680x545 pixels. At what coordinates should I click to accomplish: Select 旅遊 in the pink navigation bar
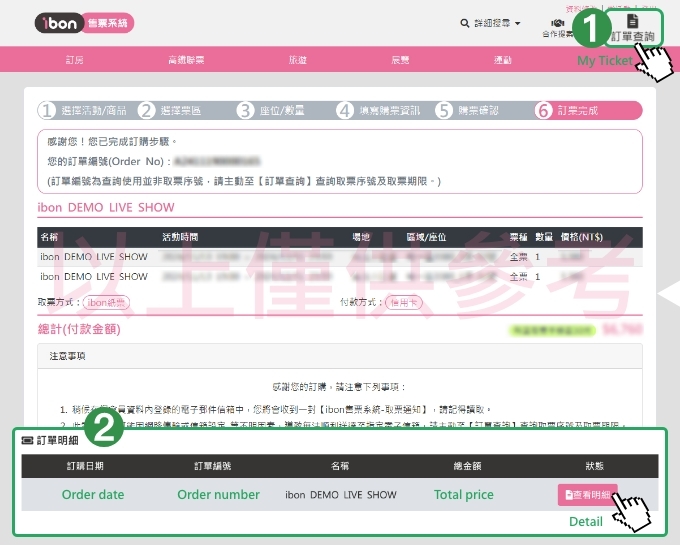[298, 60]
